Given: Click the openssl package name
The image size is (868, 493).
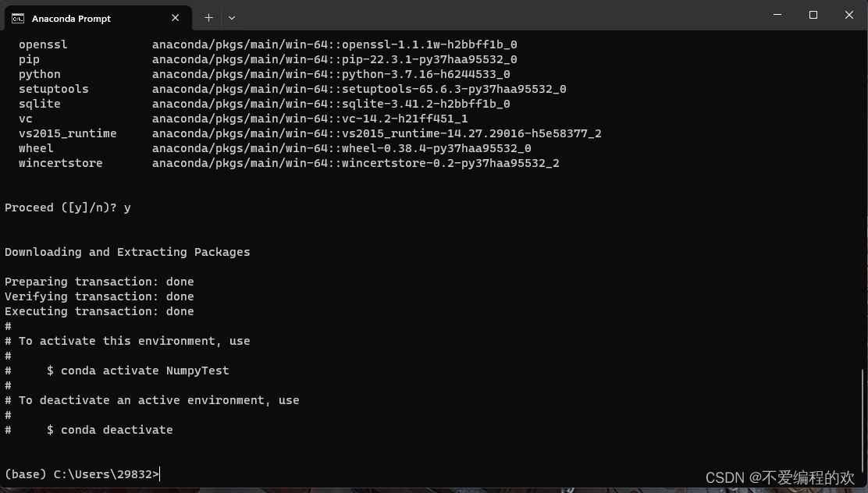Looking at the screenshot, I should [x=43, y=44].
